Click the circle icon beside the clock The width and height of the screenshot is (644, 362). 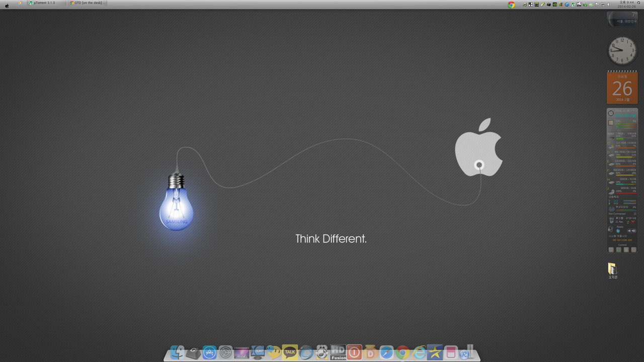[639, 3]
